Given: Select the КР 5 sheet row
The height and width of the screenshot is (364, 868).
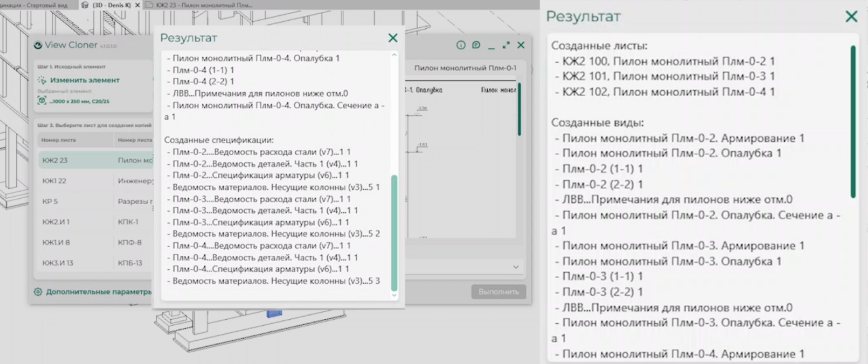Looking at the screenshot, I should (x=50, y=201).
